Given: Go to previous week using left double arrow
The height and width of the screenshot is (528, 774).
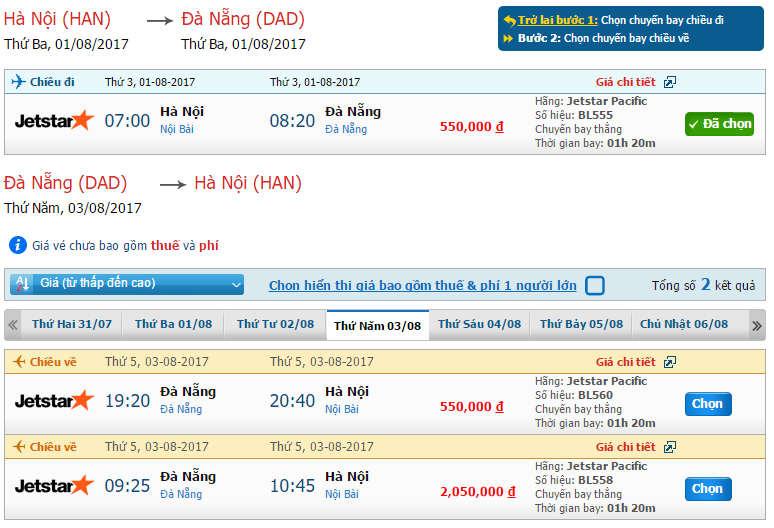Looking at the screenshot, I should [13, 325].
